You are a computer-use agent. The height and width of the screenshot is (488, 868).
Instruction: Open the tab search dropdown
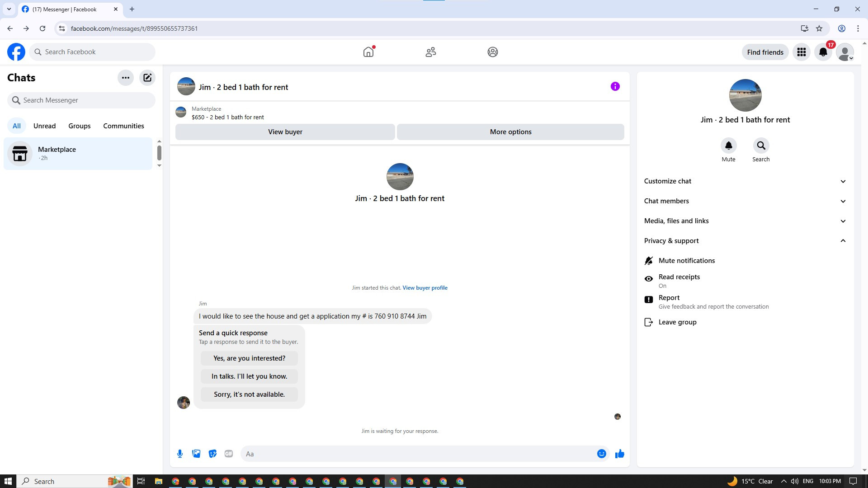click(9, 9)
